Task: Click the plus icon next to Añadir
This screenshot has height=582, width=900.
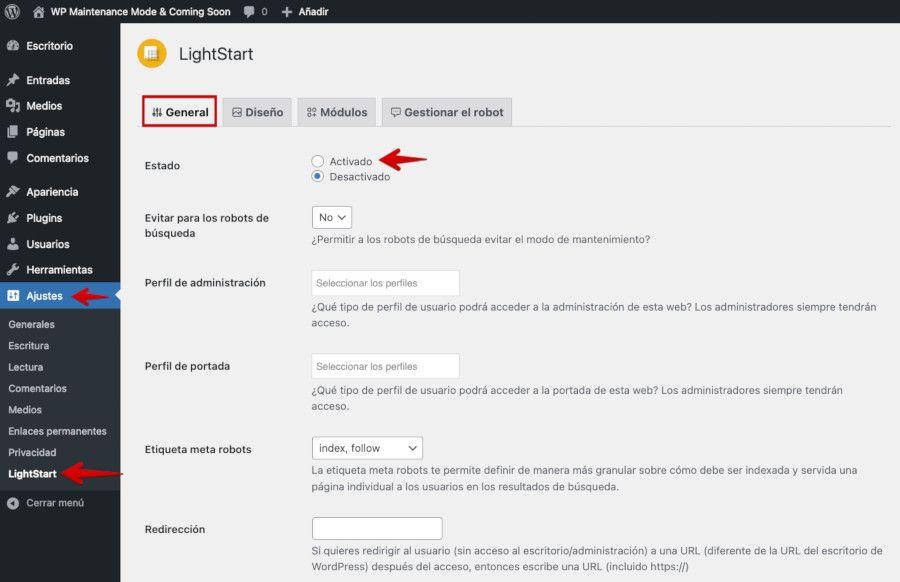Action: coord(287,11)
